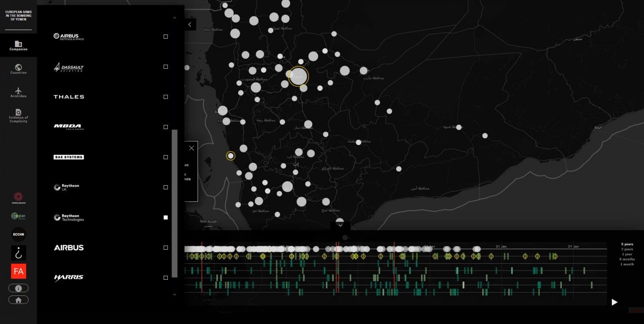Click the Thales logo
This screenshot has height=324, width=644.
coord(69,97)
